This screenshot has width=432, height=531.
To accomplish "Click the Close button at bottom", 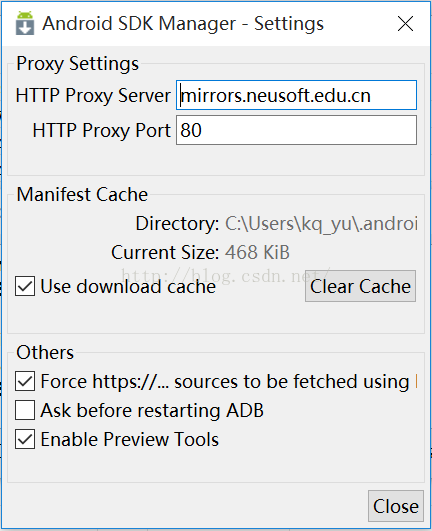I will coord(396,506).
